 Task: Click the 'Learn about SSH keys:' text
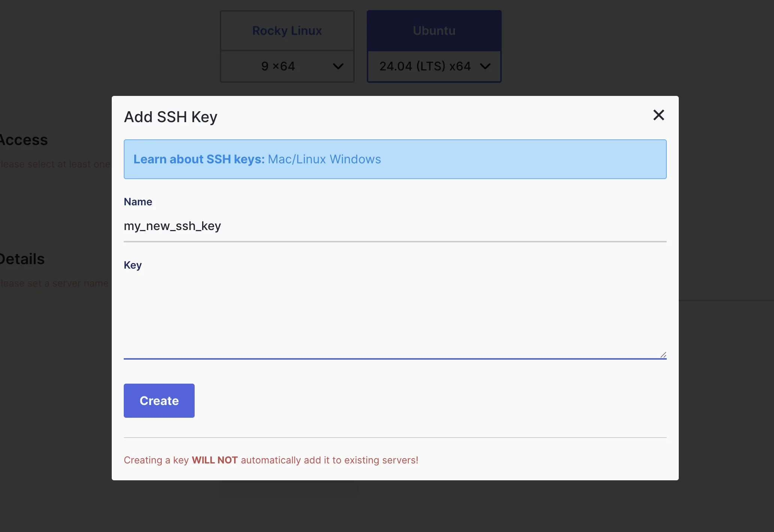click(x=199, y=159)
